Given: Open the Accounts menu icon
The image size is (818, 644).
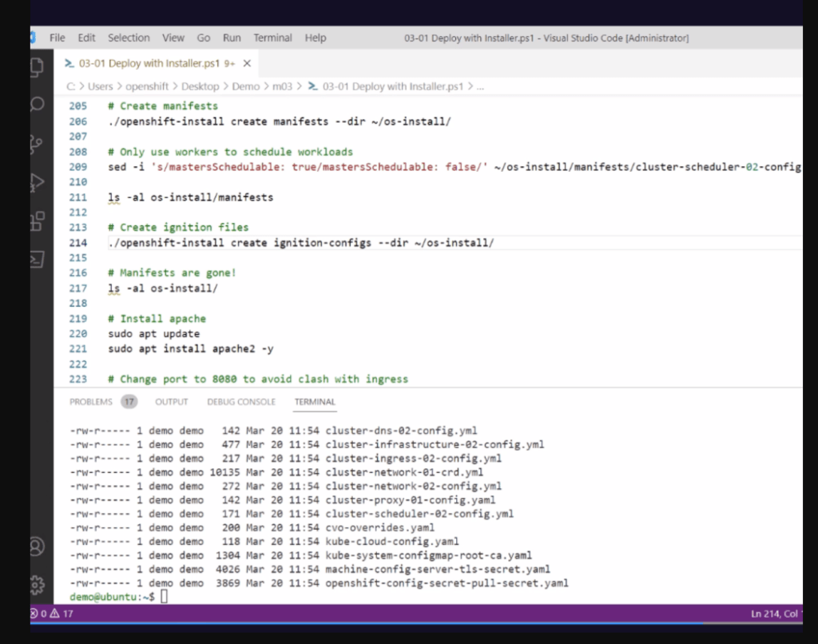Looking at the screenshot, I should point(37,547).
